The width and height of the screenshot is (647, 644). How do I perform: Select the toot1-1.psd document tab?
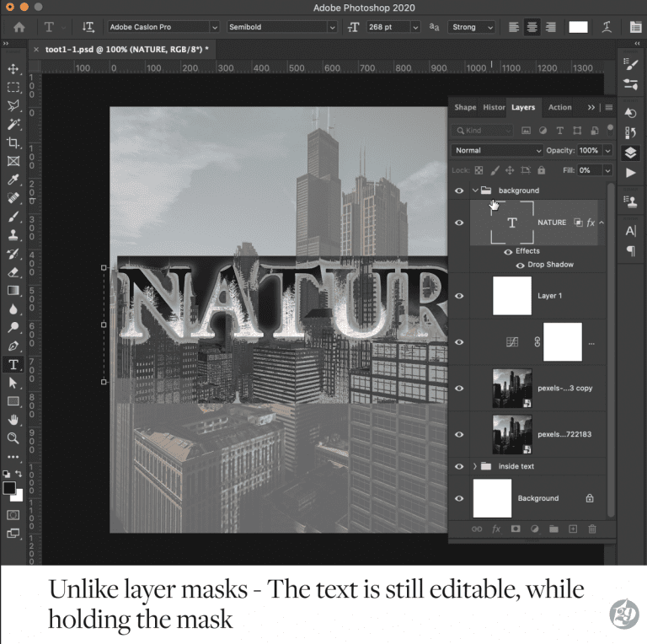coord(127,50)
